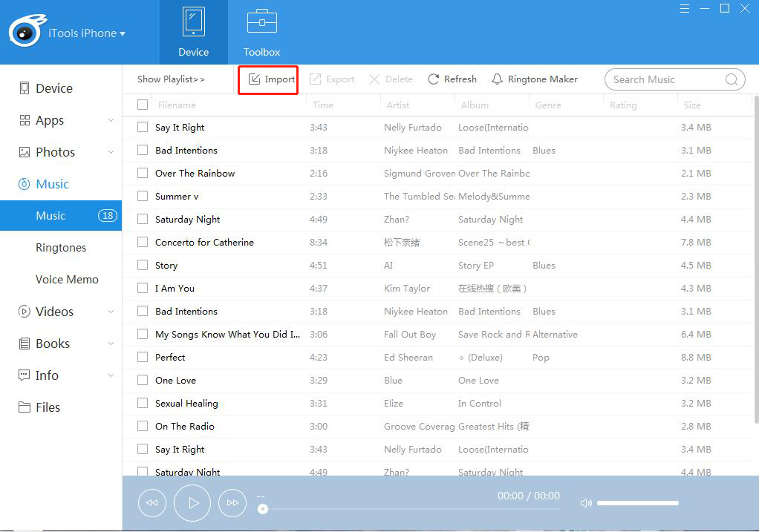Screen dimensions: 759x532
Task: Click the Import icon
Action: tap(255, 79)
